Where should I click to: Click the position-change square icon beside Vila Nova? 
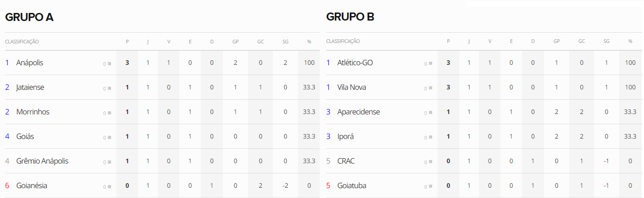click(430, 88)
